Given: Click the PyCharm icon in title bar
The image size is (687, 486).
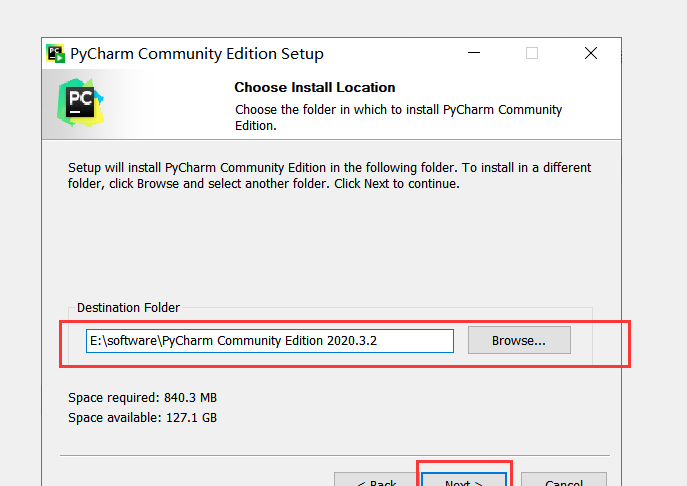Looking at the screenshot, I should point(56,53).
